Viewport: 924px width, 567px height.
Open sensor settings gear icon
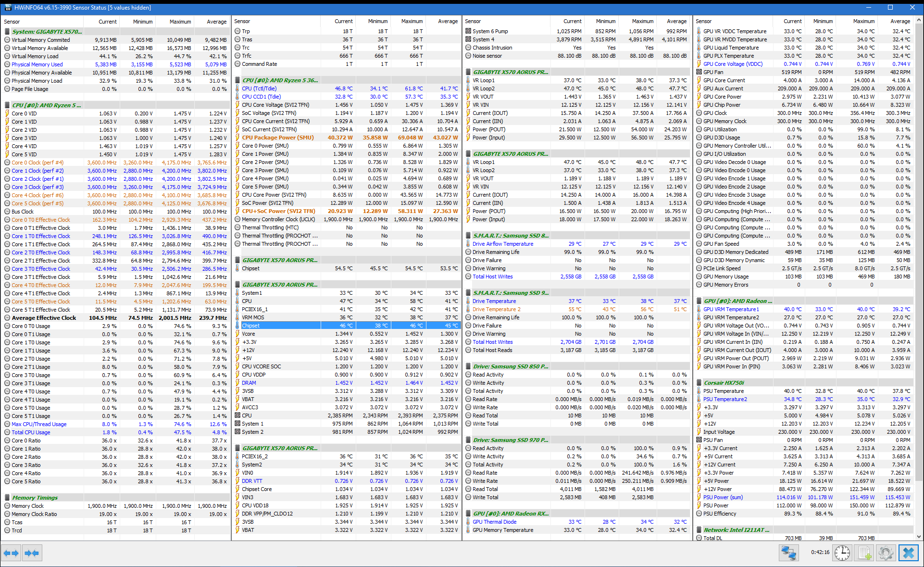click(886, 553)
